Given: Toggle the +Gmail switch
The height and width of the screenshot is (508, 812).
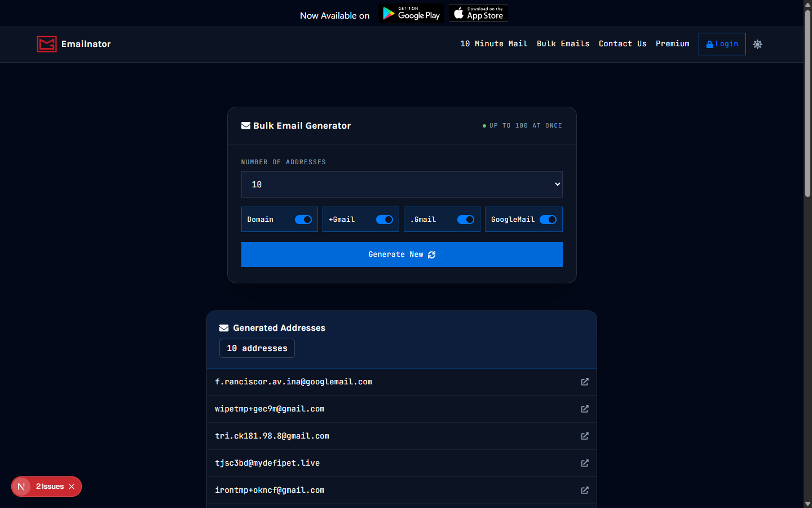Looking at the screenshot, I should (385, 220).
